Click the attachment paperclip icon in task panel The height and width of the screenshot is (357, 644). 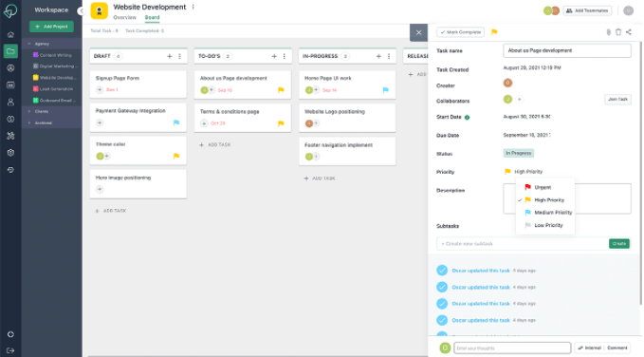pyautogui.click(x=608, y=31)
